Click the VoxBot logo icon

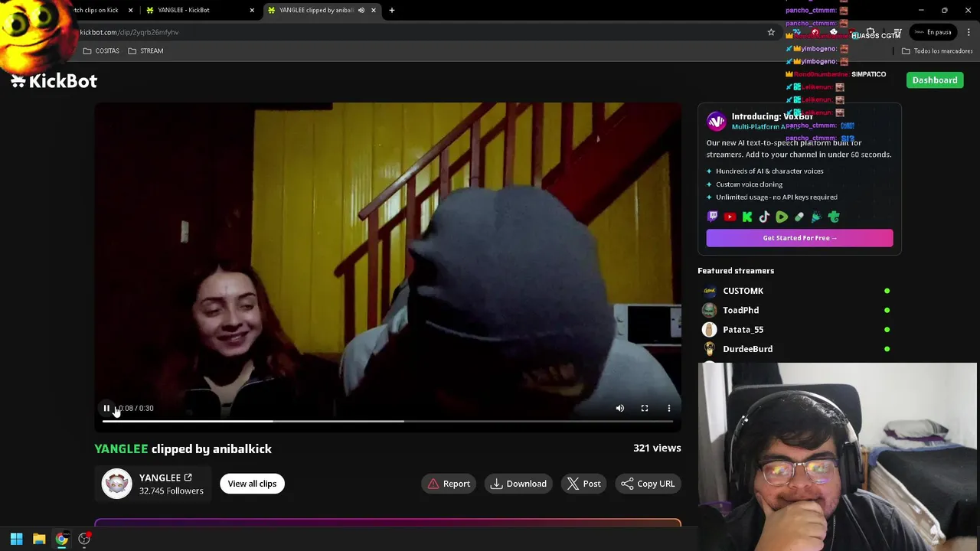(716, 121)
